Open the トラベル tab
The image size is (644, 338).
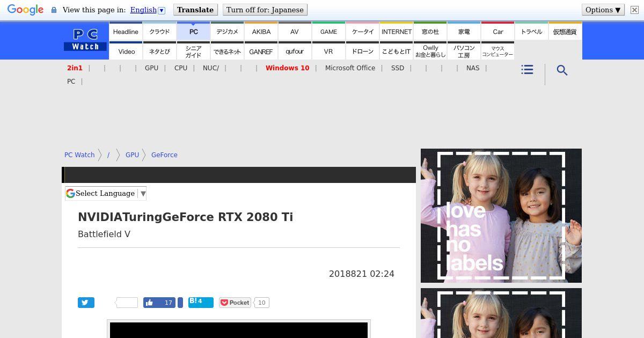coord(531,31)
